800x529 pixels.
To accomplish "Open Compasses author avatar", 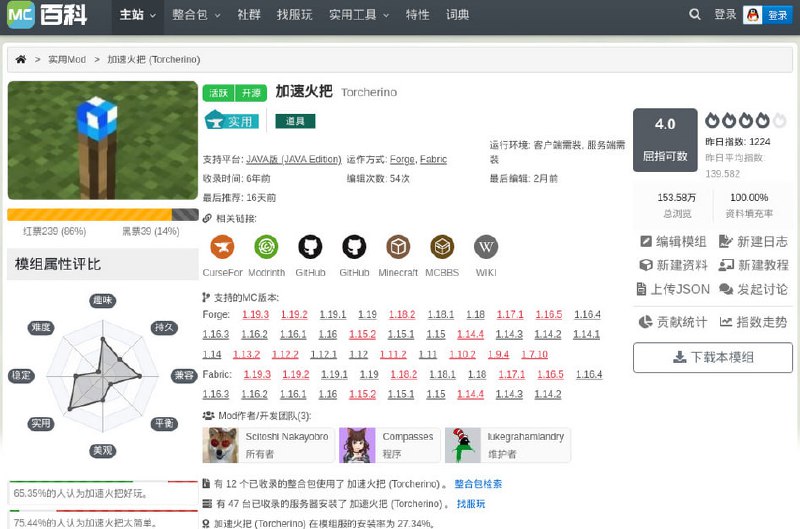I will click(357, 445).
